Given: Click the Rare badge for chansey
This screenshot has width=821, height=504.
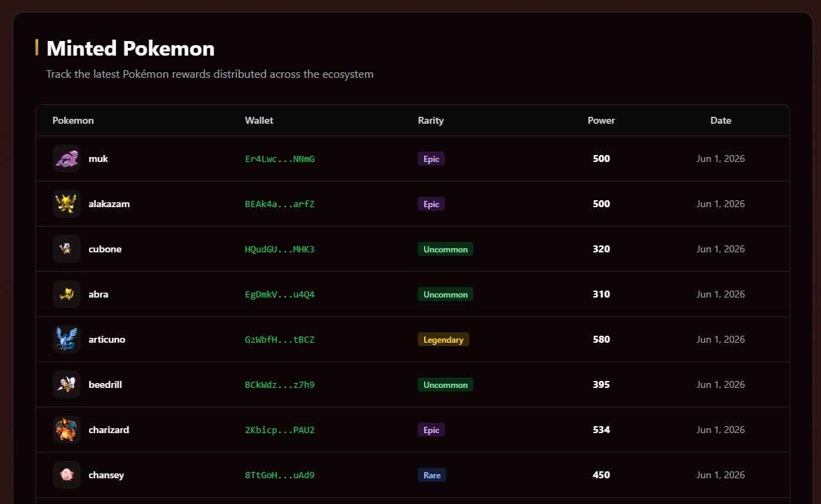Looking at the screenshot, I should click(432, 475).
